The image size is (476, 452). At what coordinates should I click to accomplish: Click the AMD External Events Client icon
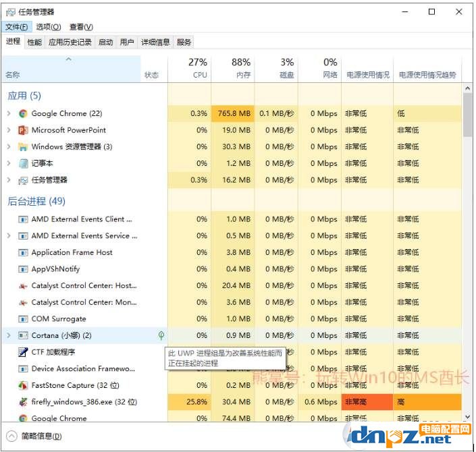click(x=23, y=219)
